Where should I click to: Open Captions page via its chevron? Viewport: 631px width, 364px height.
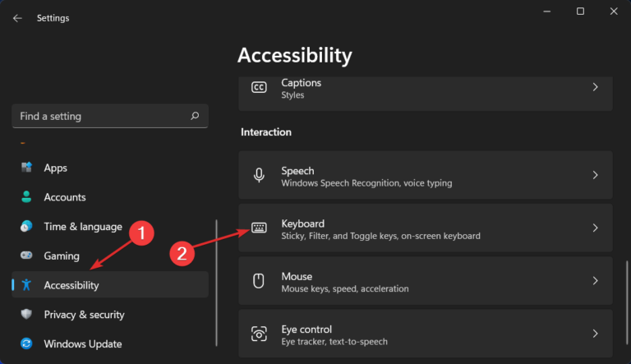[x=596, y=87]
